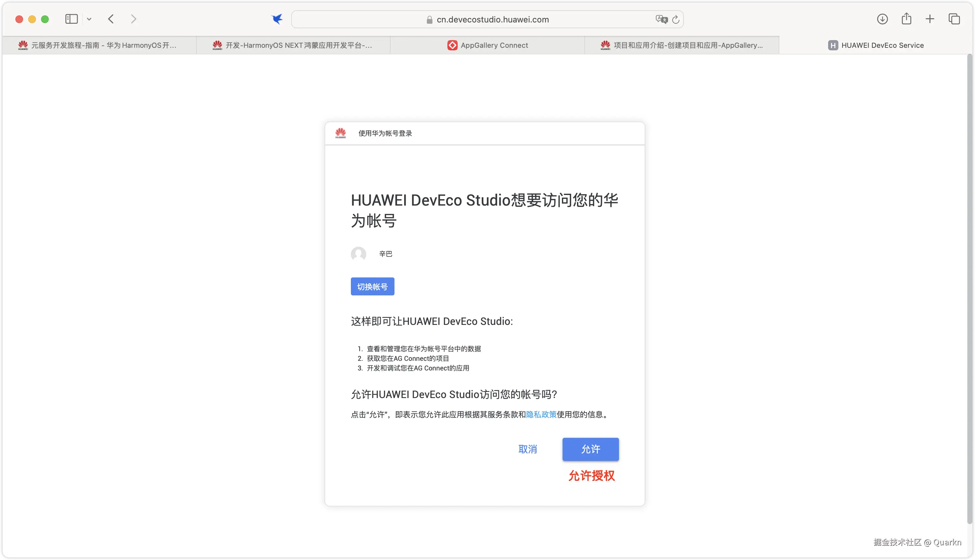
Task: Reload the page using the refresh icon
Action: (x=676, y=19)
